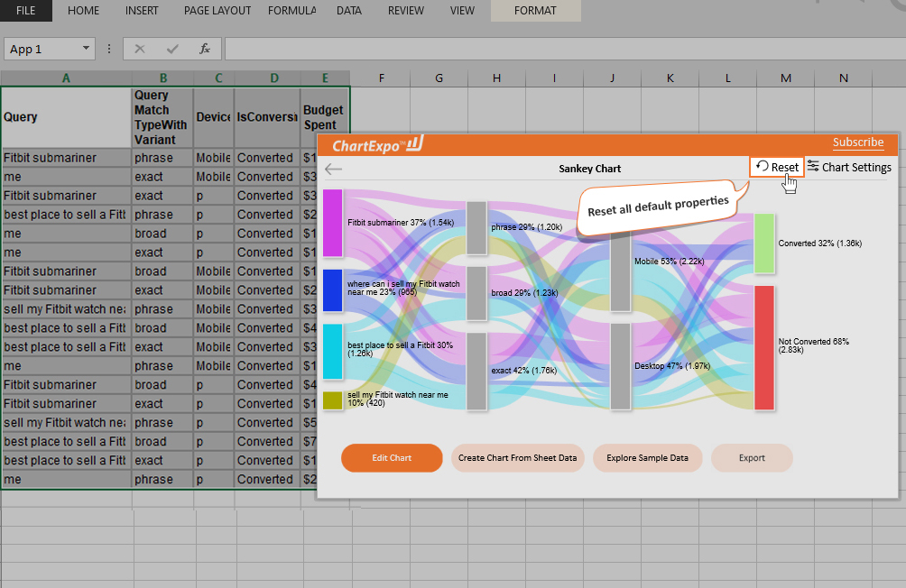Click the olive 'sell my Fitbit watch' node

332,400
